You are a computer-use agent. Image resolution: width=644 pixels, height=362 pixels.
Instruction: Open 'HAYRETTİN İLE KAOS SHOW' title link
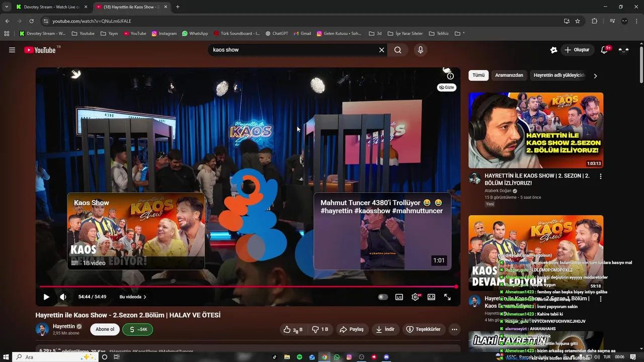pyautogui.click(x=537, y=179)
